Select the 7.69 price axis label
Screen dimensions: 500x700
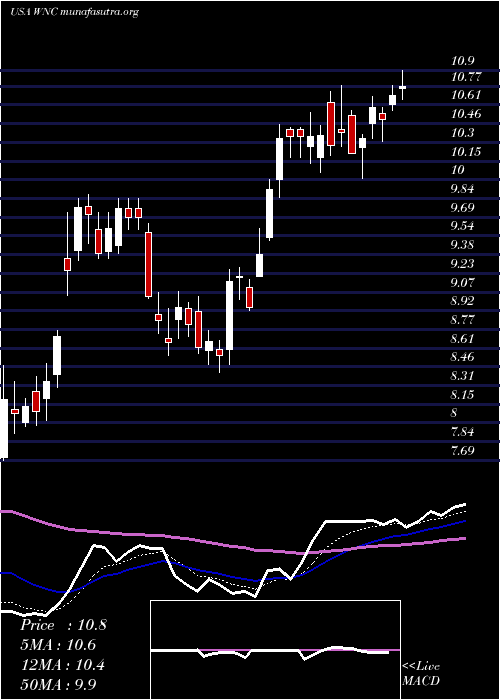(x=462, y=451)
